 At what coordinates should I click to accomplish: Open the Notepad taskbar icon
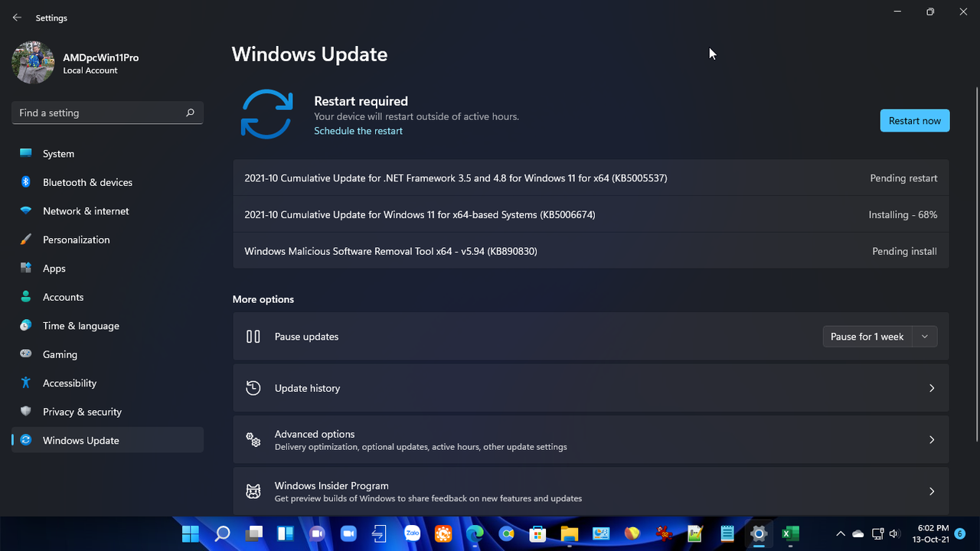pyautogui.click(x=727, y=533)
